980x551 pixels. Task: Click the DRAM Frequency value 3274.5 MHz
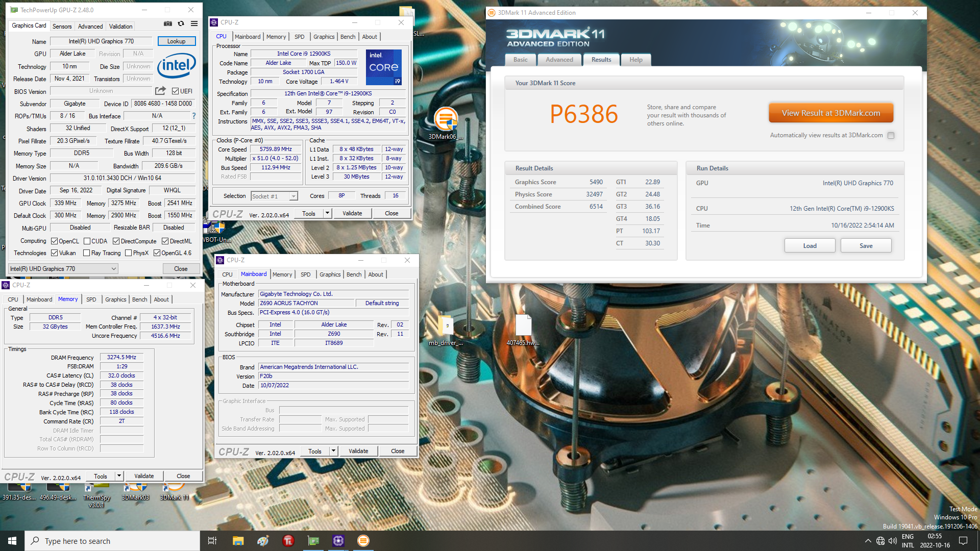pyautogui.click(x=121, y=357)
